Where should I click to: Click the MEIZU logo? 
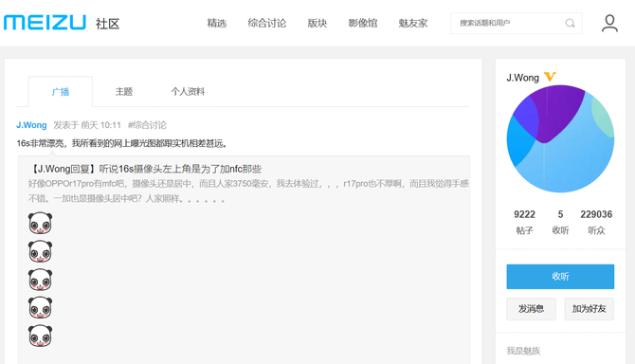tap(45, 23)
